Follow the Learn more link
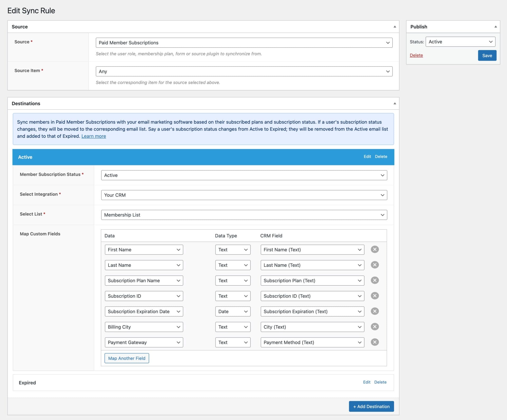Image resolution: width=507 pixels, height=420 pixels. coord(94,136)
